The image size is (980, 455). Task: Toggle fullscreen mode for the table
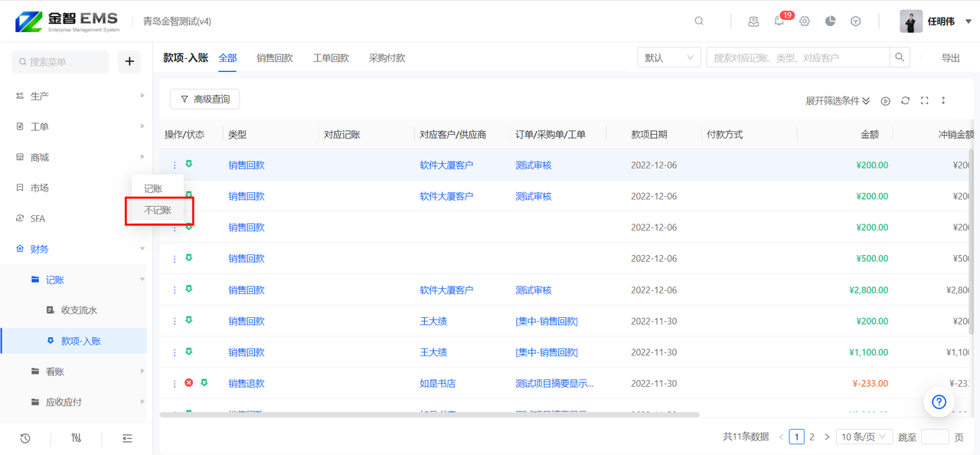coord(925,101)
